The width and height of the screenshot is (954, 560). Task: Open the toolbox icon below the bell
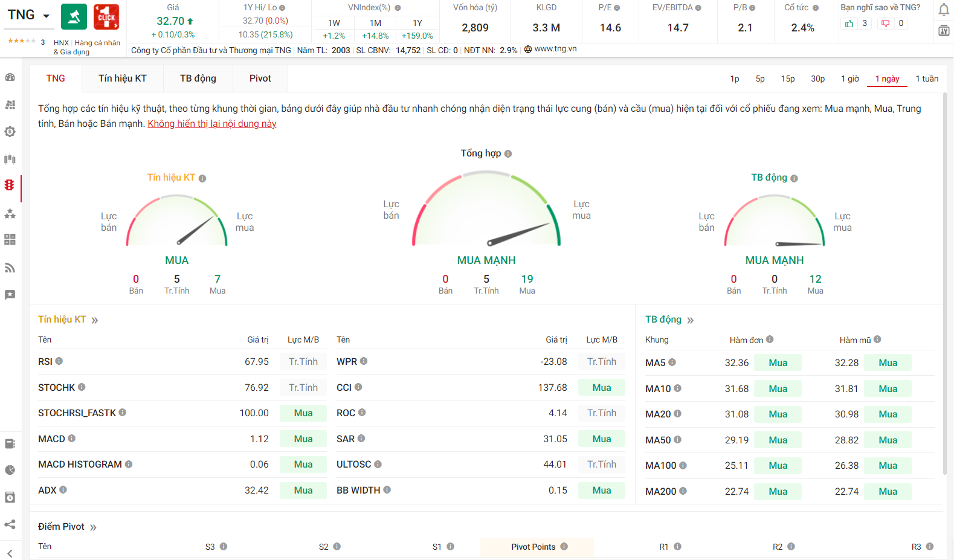943,31
